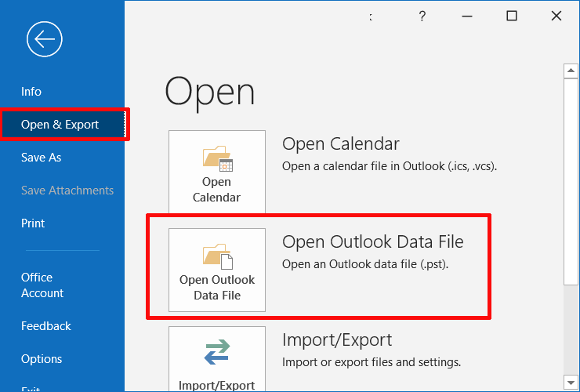
Task: Click 'Import or export files and settings.' text
Action: [x=372, y=362]
